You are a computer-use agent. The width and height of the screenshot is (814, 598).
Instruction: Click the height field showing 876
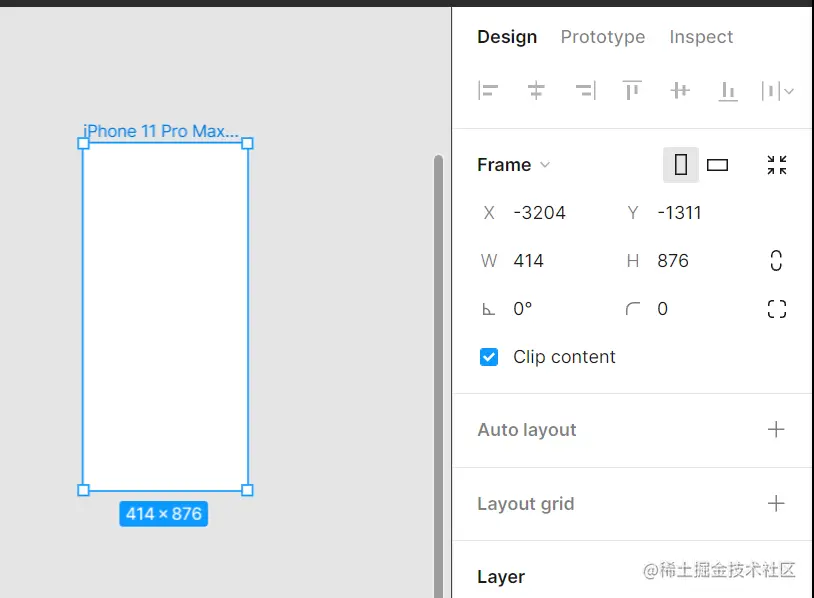(x=673, y=261)
